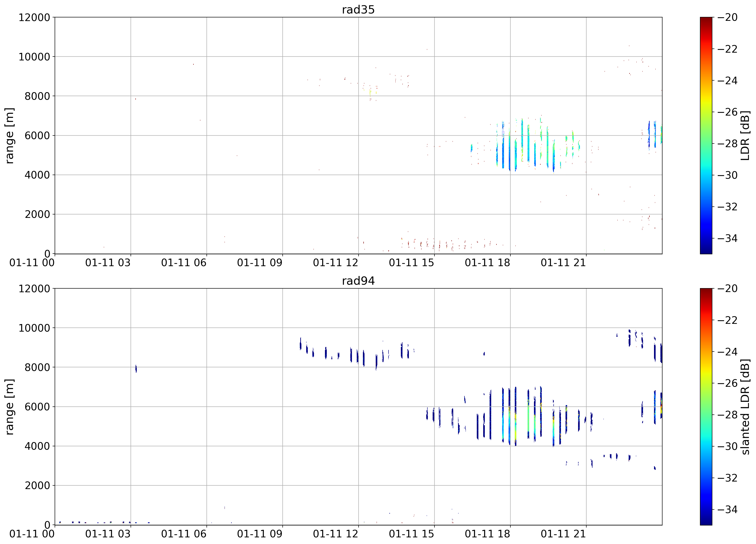Image resolution: width=756 pixels, height=544 pixels.
Task: Click the 01-11 12 x-tick under rad35
Action: (336, 263)
